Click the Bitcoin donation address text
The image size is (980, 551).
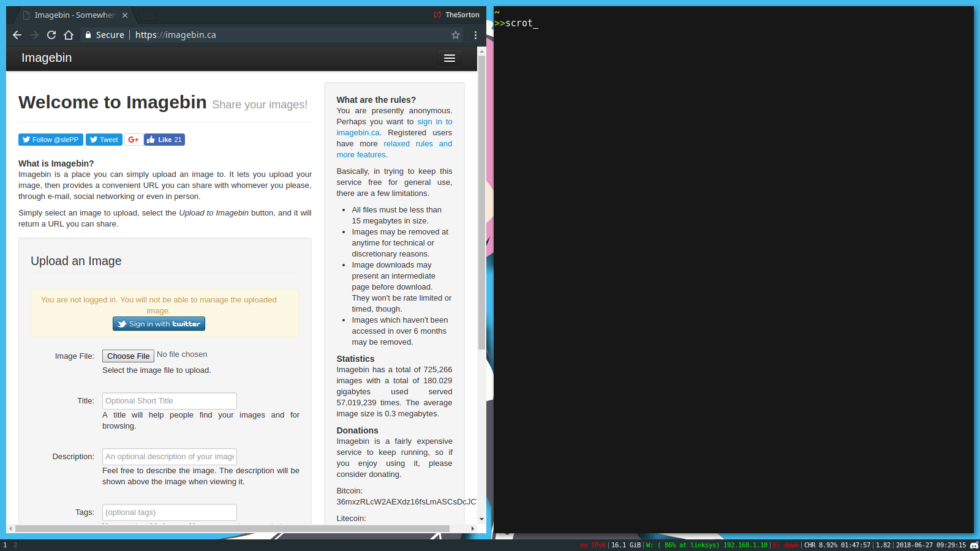[407, 502]
